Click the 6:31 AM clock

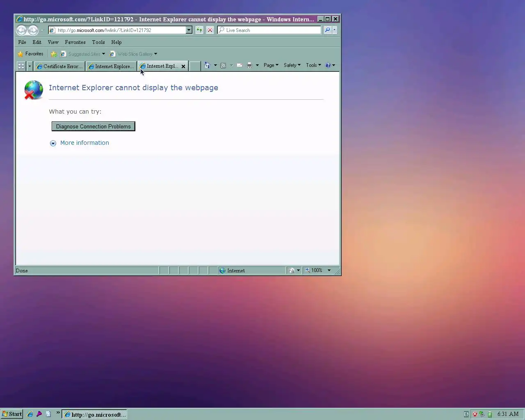pos(508,414)
